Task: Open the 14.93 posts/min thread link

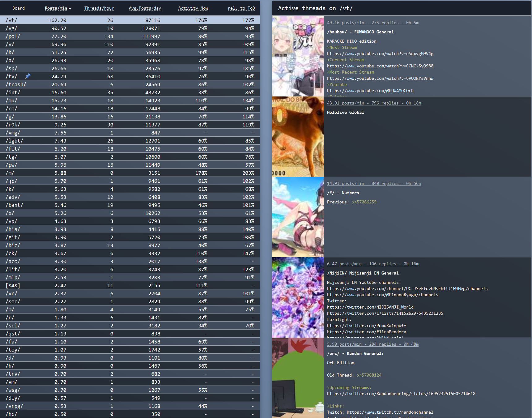Action: 374,183
